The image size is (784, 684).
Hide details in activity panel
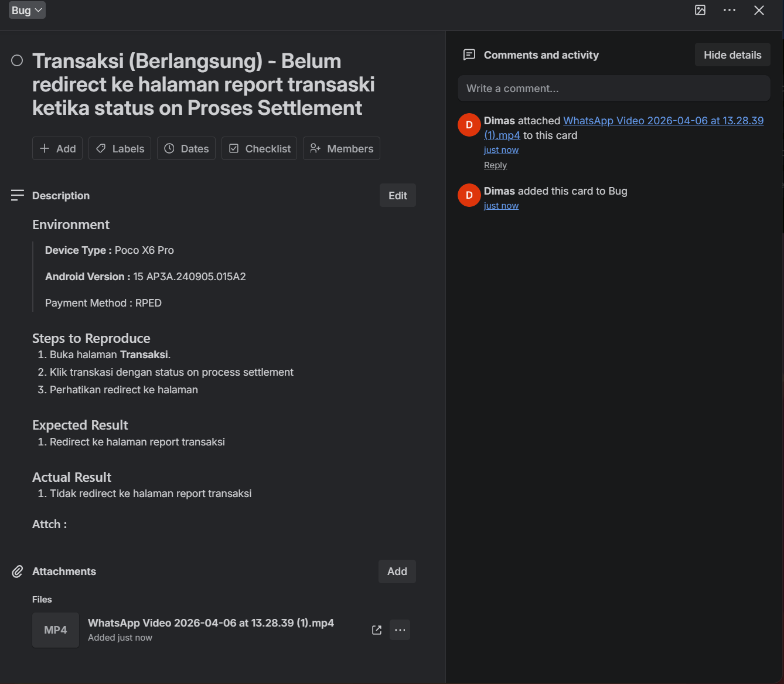coord(732,55)
